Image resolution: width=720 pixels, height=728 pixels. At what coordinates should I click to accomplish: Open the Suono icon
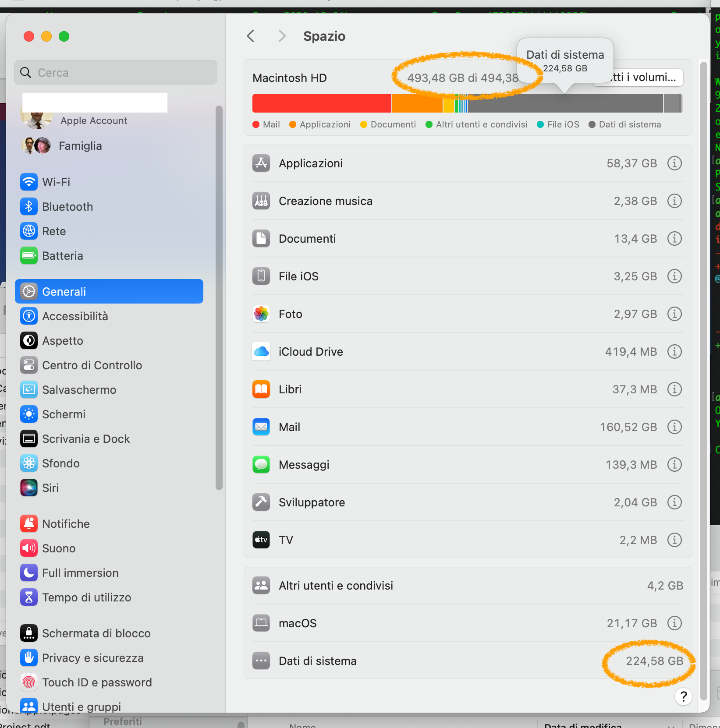coord(29,548)
